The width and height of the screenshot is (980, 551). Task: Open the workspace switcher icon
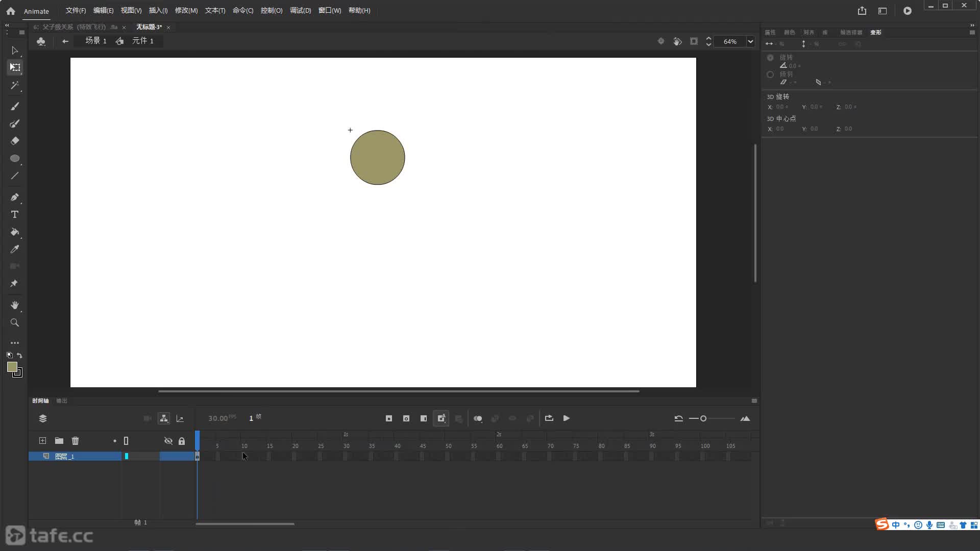pos(883,11)
